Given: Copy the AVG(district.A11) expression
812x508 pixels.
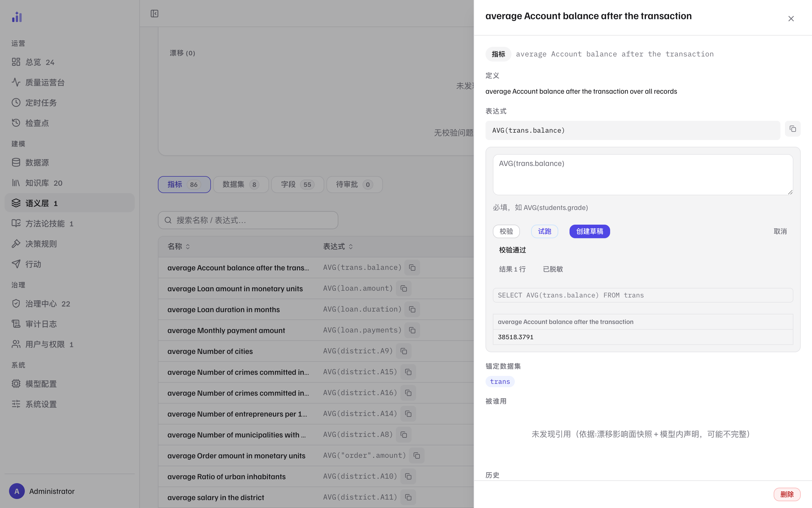Looking at the screenshot, I should coord(408,497).
